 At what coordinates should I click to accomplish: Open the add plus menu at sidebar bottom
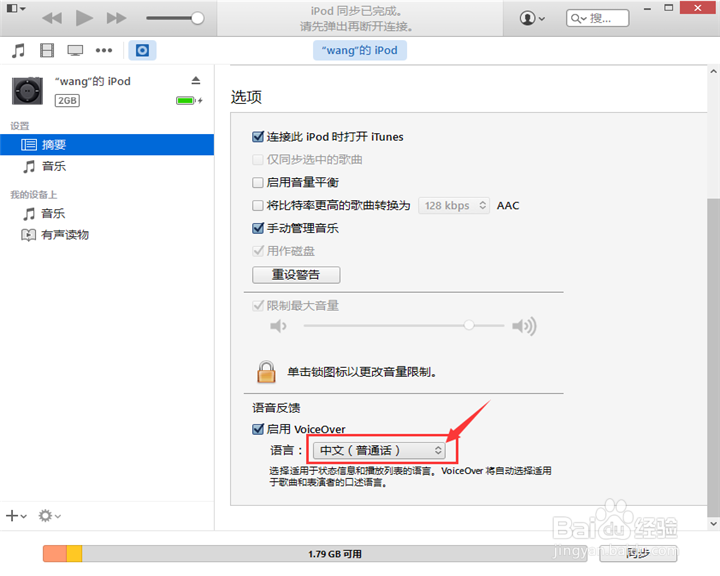[16, 516]
